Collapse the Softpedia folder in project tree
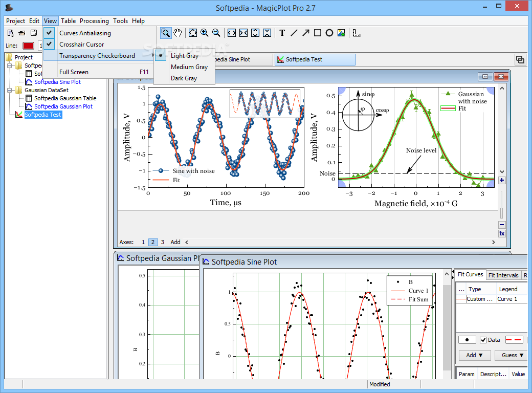This screenshot has height=393, width=532. tap(10, 65)
